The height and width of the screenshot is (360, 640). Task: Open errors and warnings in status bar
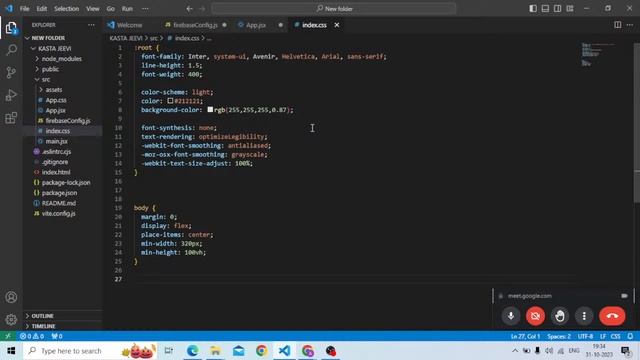click(32, 336)
